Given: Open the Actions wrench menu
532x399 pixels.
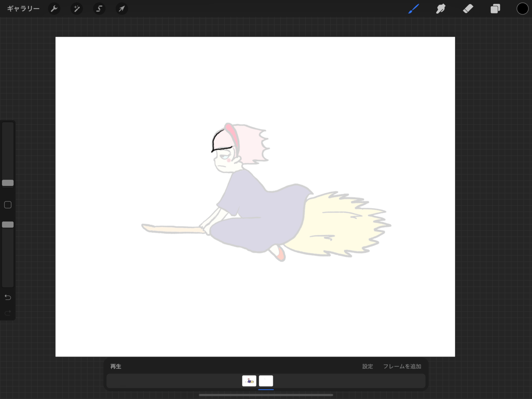Looking at the screenshot, I should (54, 9).
